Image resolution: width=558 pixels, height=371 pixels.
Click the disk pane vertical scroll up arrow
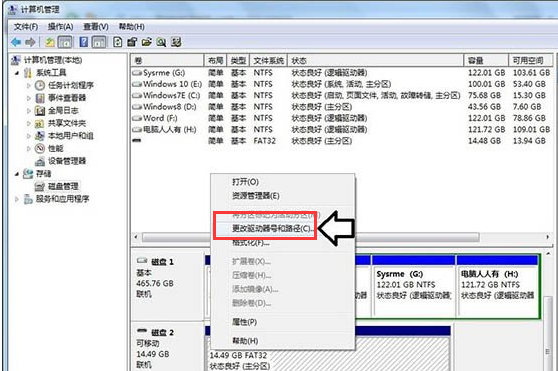click(548, 254)
